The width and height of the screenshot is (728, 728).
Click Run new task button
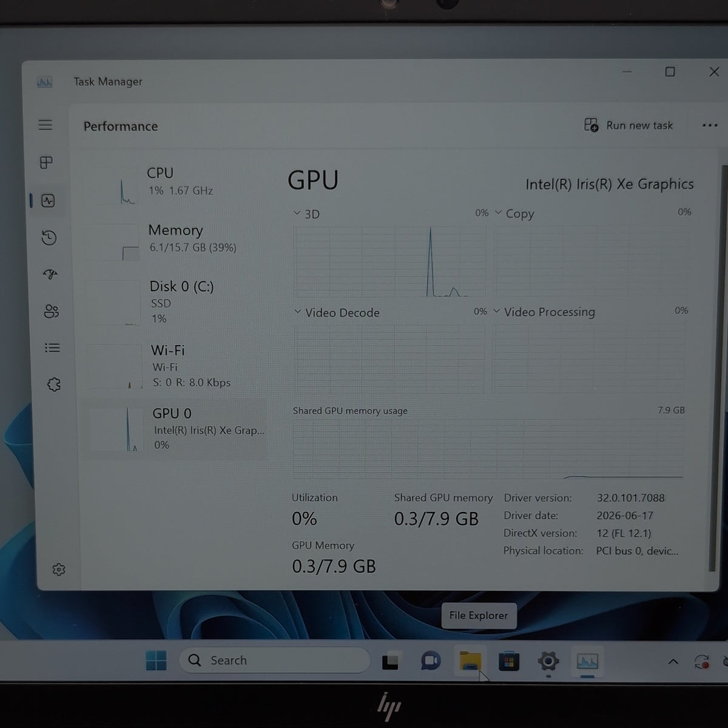click(629, 125)
